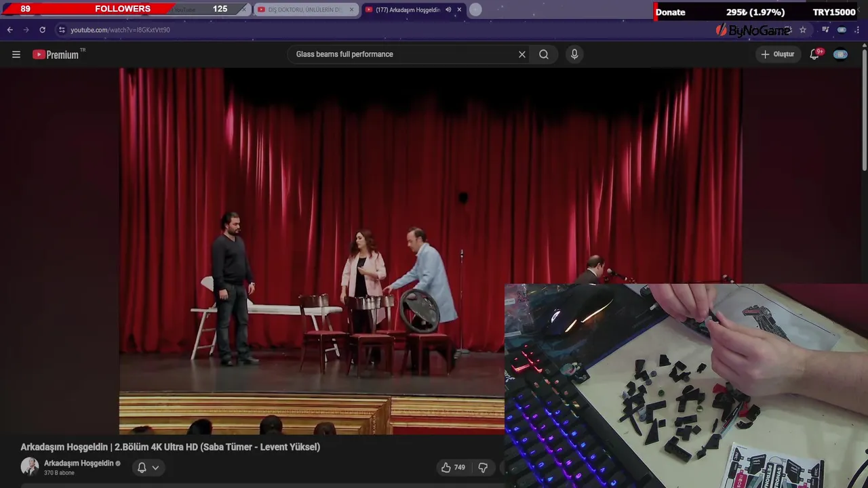The width and height of the screenshot is (868, 488).
Task: Open the browser media control icon
Action: click(825, 30)
